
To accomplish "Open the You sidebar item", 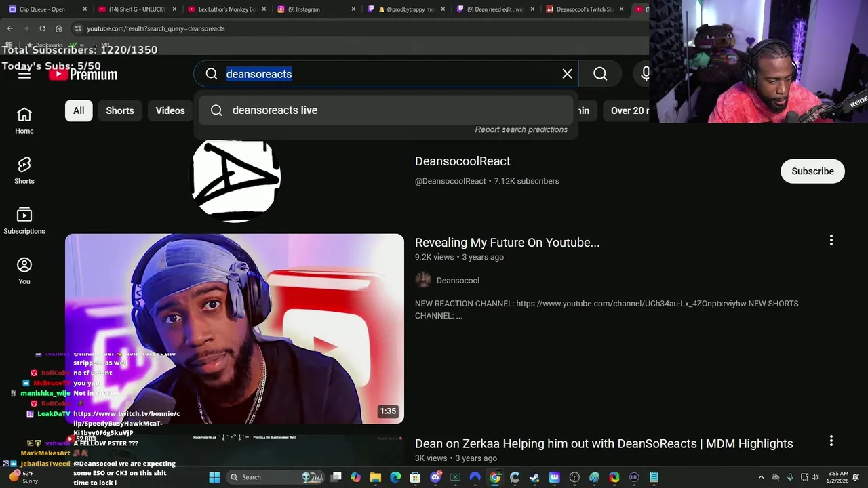I will (24, 272).
